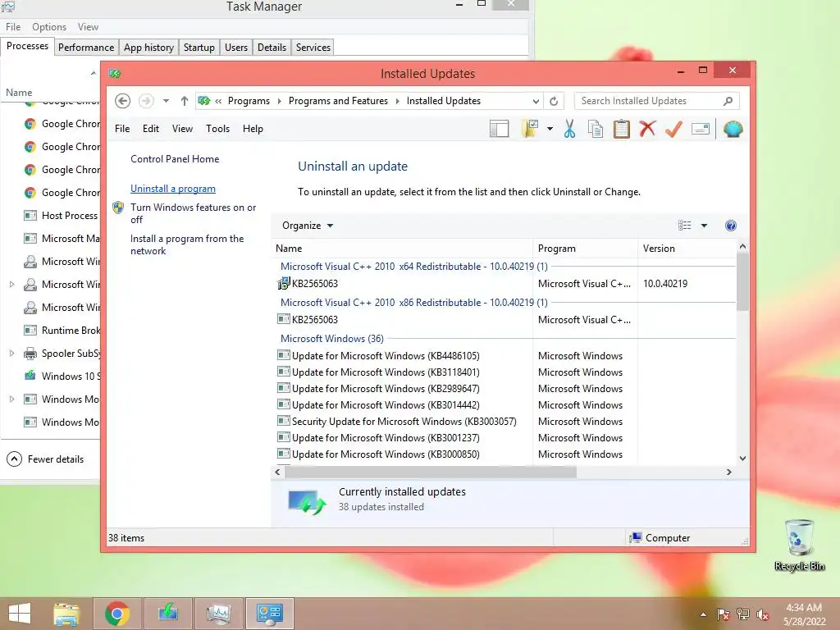Sort by the Version column header

pyautogui.click(x=688, y=249)
